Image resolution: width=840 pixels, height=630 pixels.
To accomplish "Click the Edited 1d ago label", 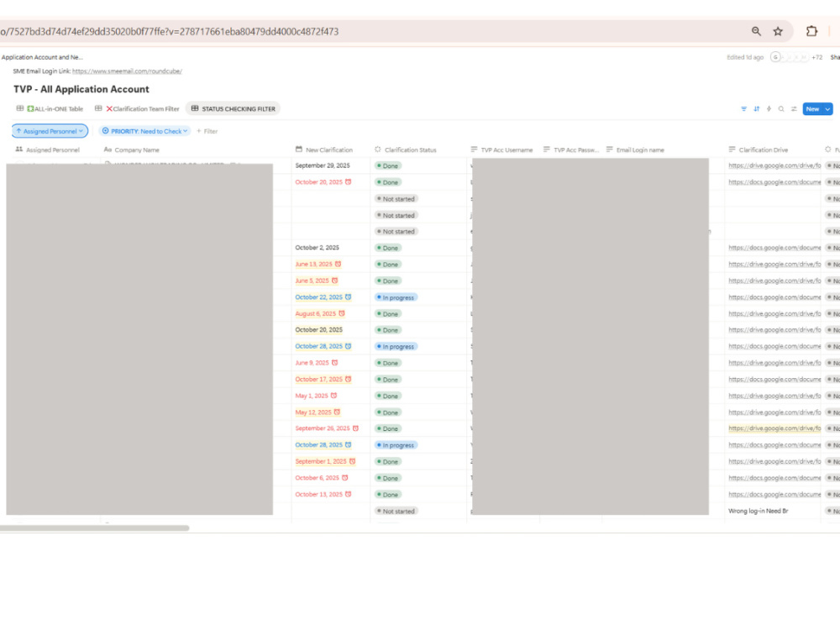I will point(744,57).
